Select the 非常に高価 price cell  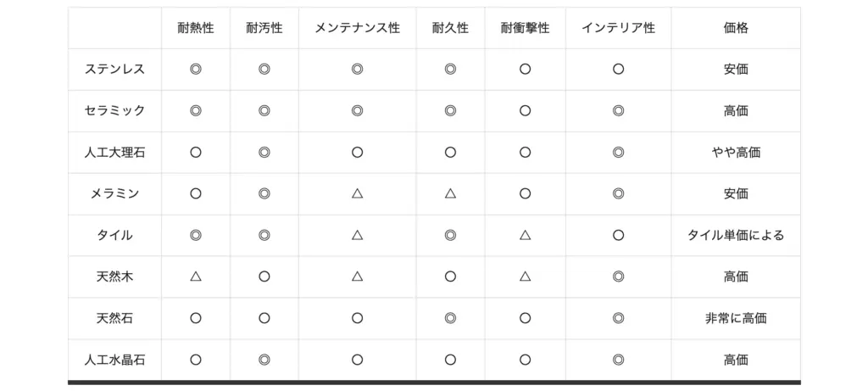coord(736,318)
